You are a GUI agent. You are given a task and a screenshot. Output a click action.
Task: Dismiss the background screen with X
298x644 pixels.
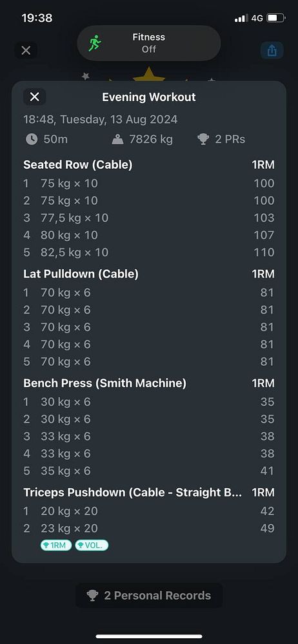26,50
